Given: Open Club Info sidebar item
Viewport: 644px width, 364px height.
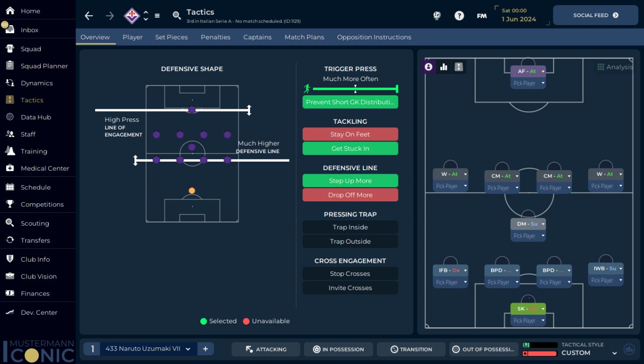Looking at the screenshot, I should [x=35, y=259].
